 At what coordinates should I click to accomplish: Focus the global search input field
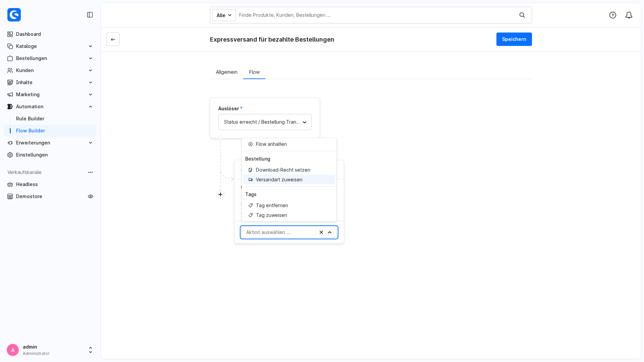click(x=376, y=15)
